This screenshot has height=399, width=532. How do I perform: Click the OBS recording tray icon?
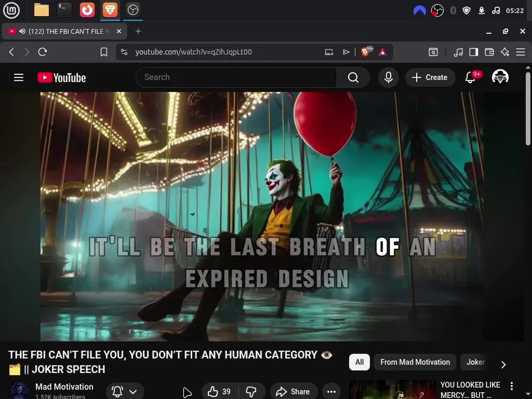(437, 11)
